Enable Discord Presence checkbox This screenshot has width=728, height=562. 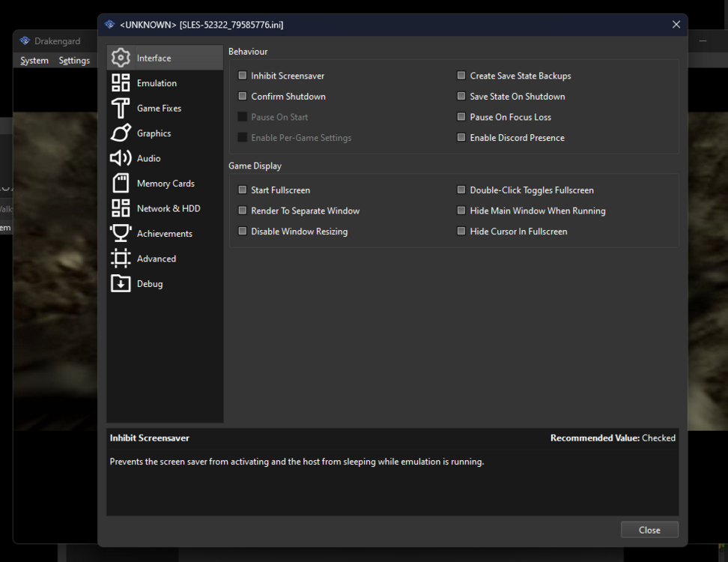461,138
